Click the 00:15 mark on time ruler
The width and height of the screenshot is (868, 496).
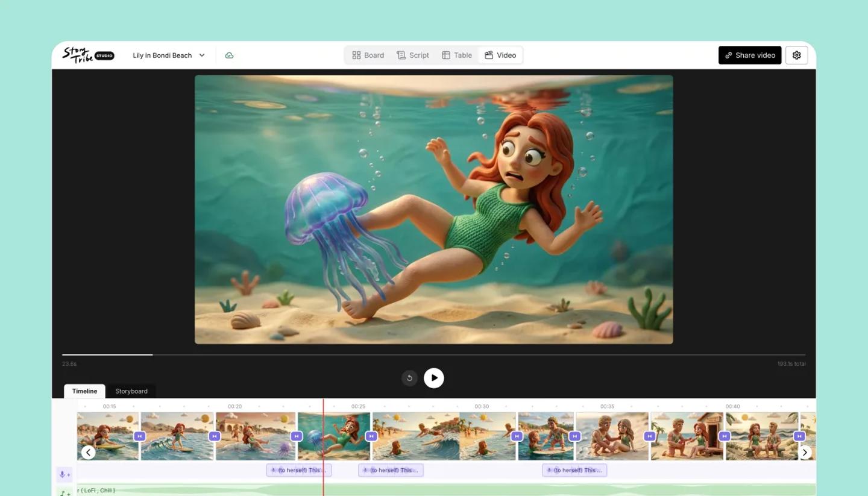[x=109, y=406]
